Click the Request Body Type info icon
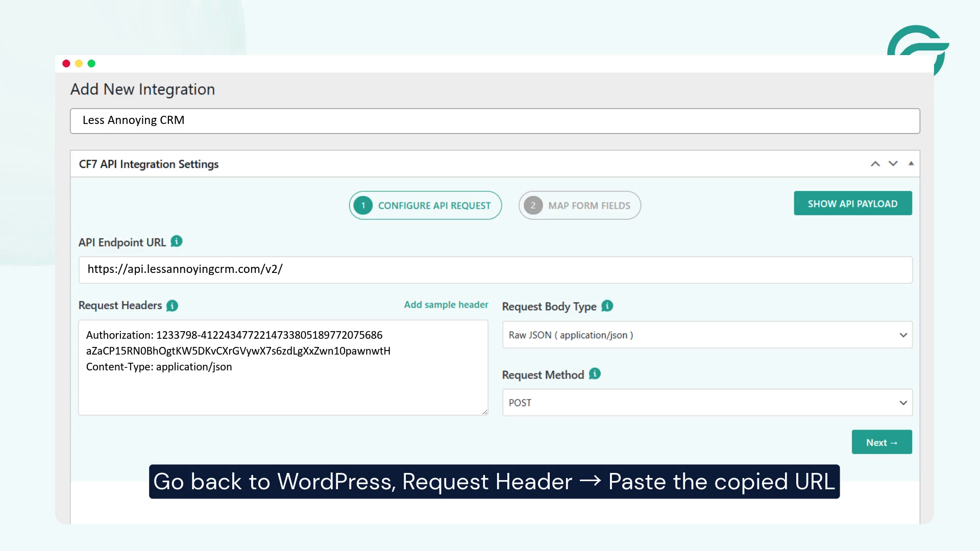980x551 pixels. (x=607, y=306)
